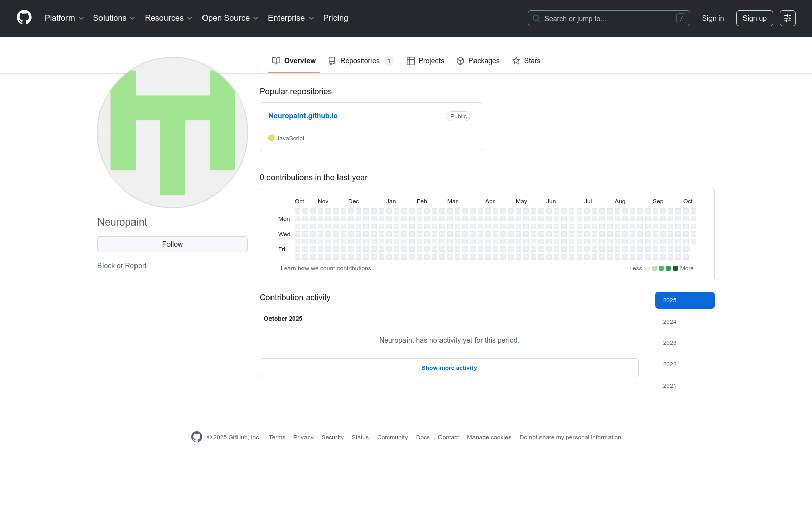Open the Security footer link

pos(332,437)
